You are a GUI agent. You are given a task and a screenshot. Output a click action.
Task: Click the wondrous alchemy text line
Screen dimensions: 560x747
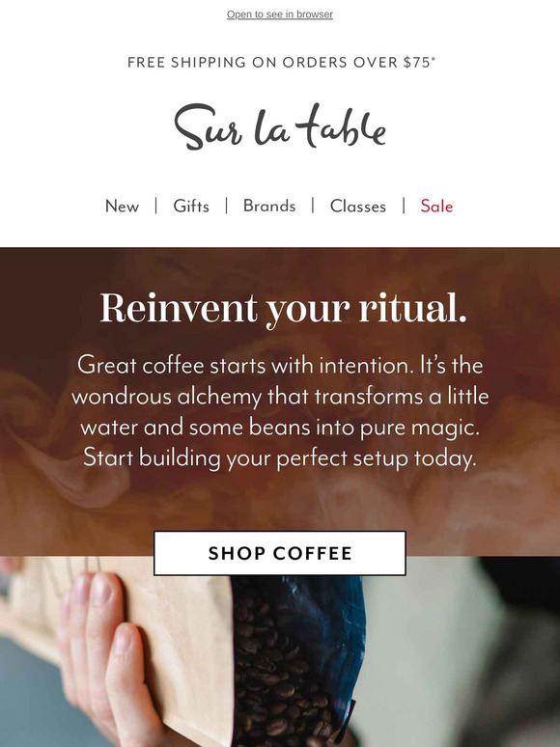click(280, 397)
